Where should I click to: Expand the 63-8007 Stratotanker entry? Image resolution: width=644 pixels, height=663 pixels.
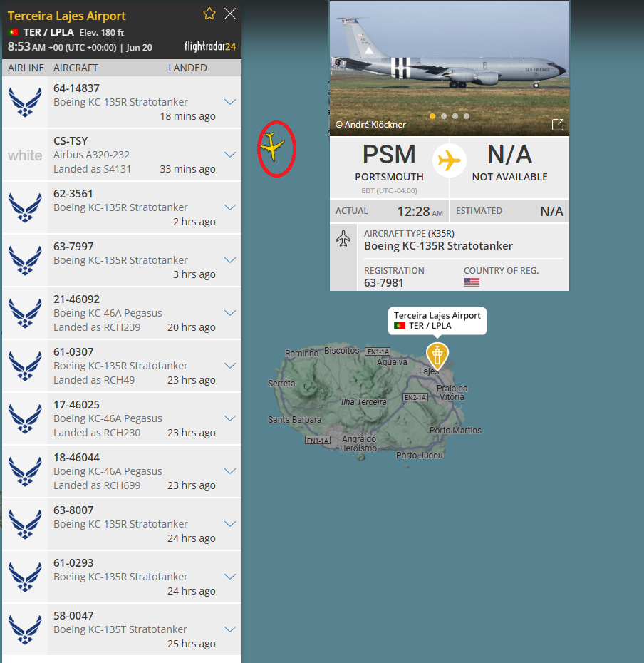click(230, 524)
